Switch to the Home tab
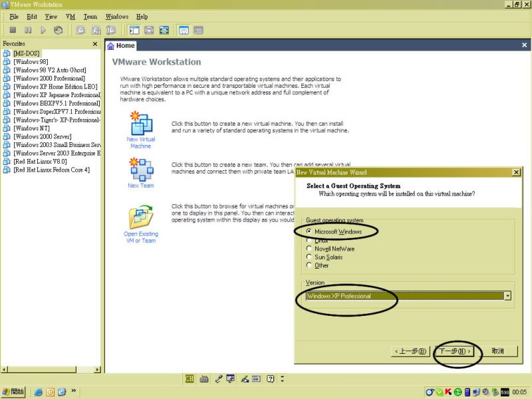The height and width of the screenshot is (399, 532). pos(121,45)
